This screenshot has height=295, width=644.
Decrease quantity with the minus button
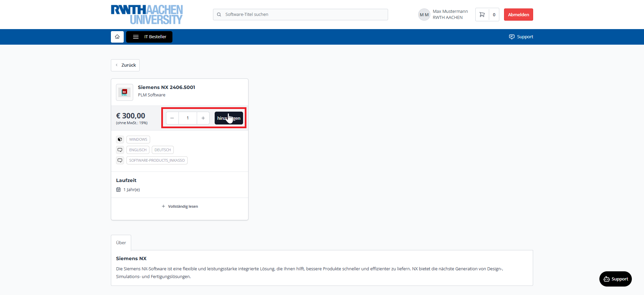coord(172,118)
